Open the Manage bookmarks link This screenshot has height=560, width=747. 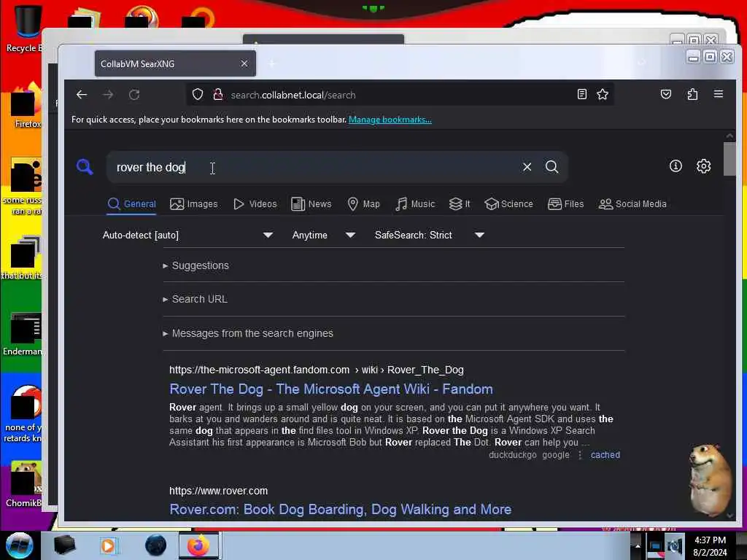pyautogui.click(x=390, y=120)
